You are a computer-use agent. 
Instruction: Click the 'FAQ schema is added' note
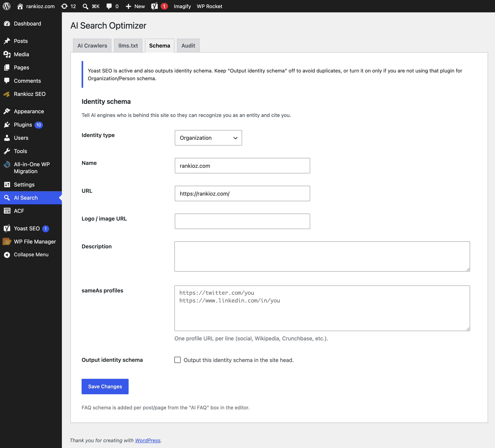[166, 407]
